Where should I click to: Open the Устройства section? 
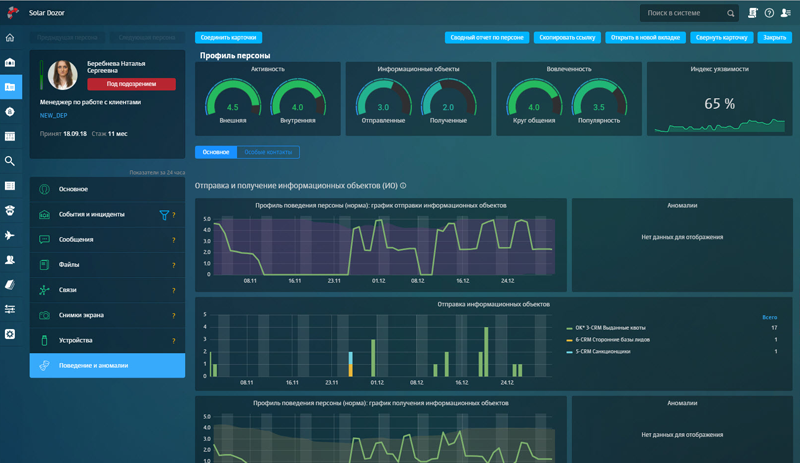tap(107, 340)
